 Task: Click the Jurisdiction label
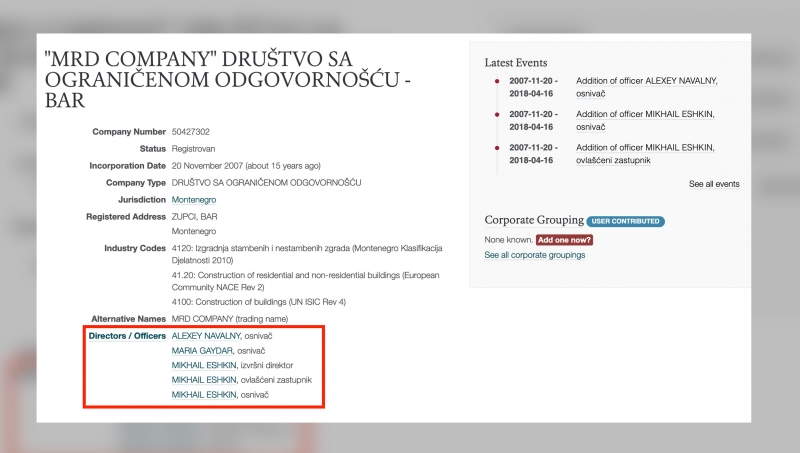[142, 199]
